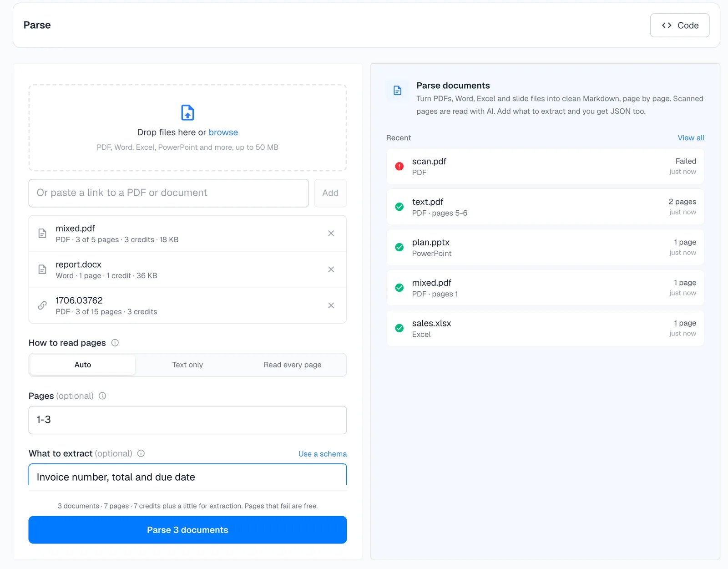Remove report.docx from the upload list
The width and height of the screenshot is (728, 569).
(x=331, y=269)
